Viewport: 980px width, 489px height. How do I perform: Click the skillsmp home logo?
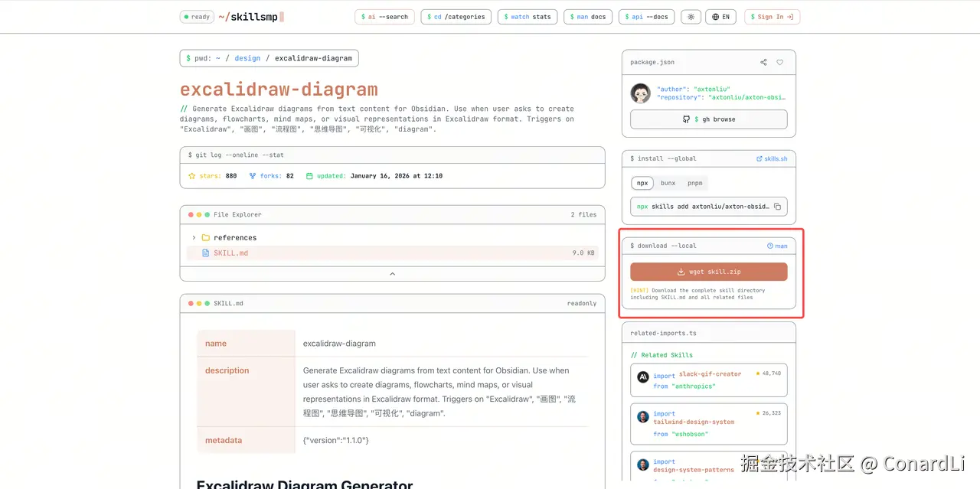tap(250, 17)
